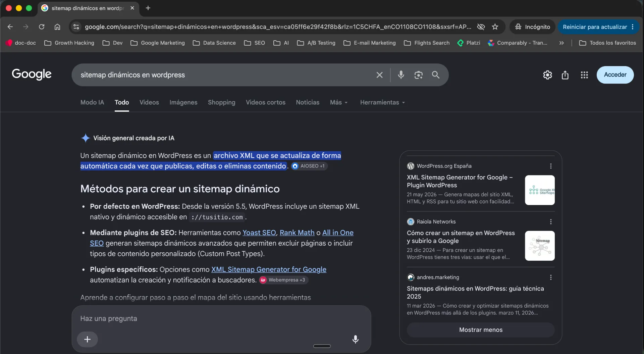Show hidden bookmarks with the double chevron
Image resolution: width=644 pixels, height=354 pixels.
pyautogui.click(x=561, y=43)
